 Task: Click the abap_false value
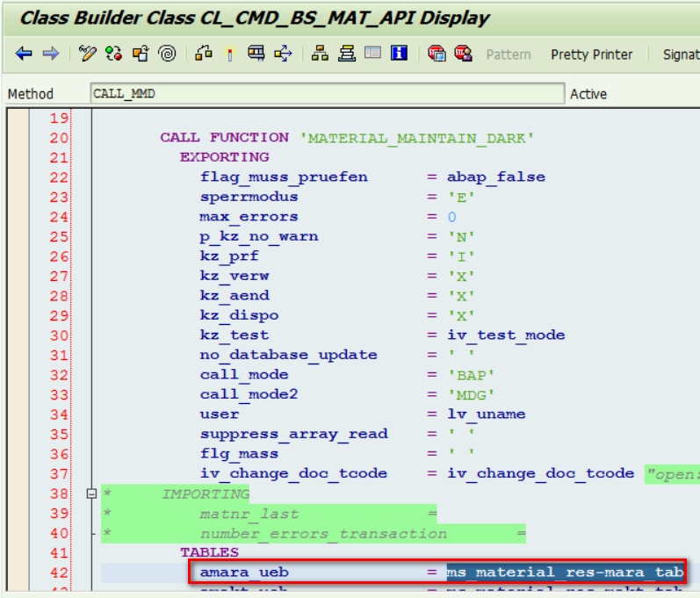[496, 177]
